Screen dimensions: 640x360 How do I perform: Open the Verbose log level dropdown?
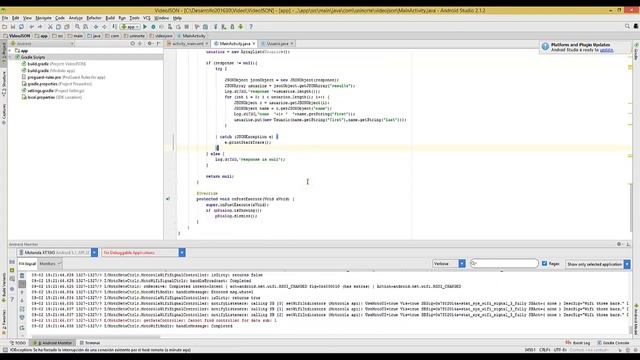pyautogui.click(x=462, y=264)
